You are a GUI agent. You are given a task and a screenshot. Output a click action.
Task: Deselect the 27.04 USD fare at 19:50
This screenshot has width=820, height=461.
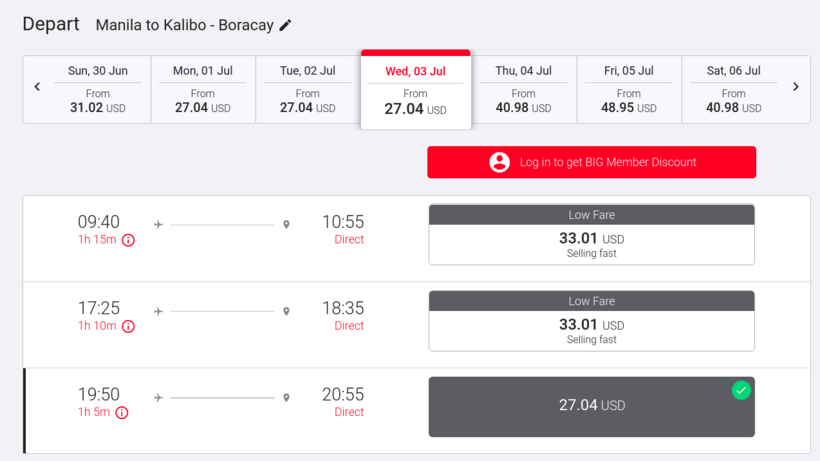[x=591, y=407]
